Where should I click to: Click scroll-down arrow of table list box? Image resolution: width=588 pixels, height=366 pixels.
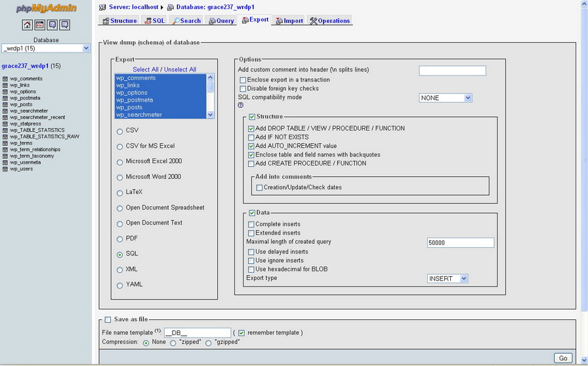tap(211, 115)
